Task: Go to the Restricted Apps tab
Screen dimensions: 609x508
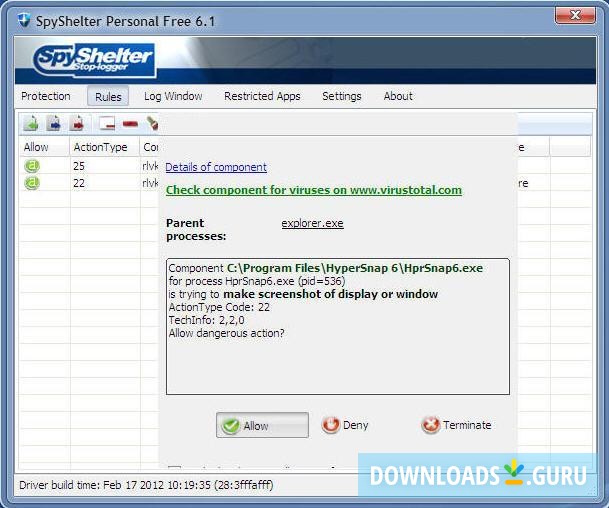Action: [x=262, y=96]
